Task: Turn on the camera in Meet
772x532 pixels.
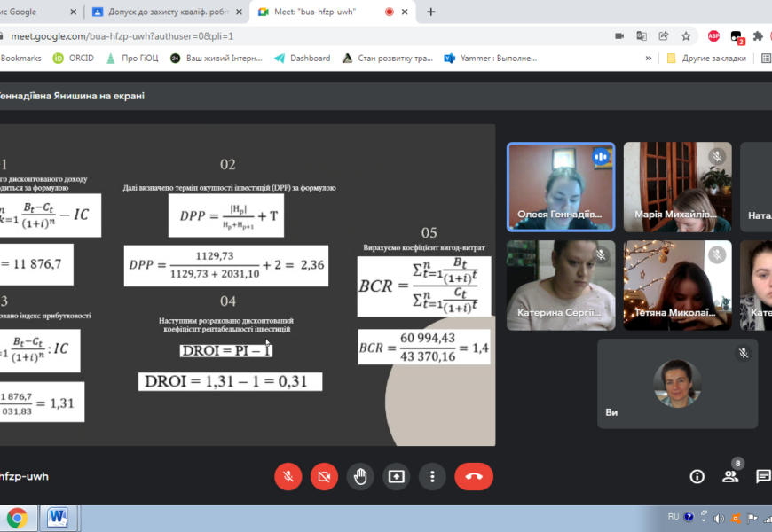Action: [324, 476]
